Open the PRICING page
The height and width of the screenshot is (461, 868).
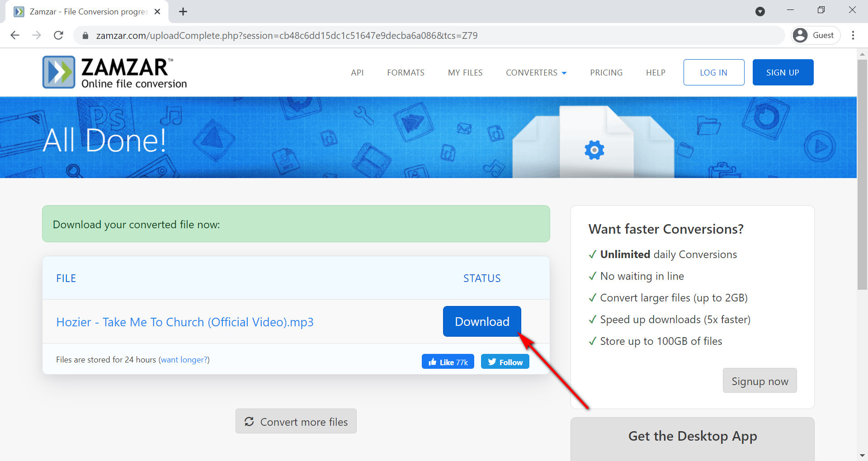pos(606,73)
